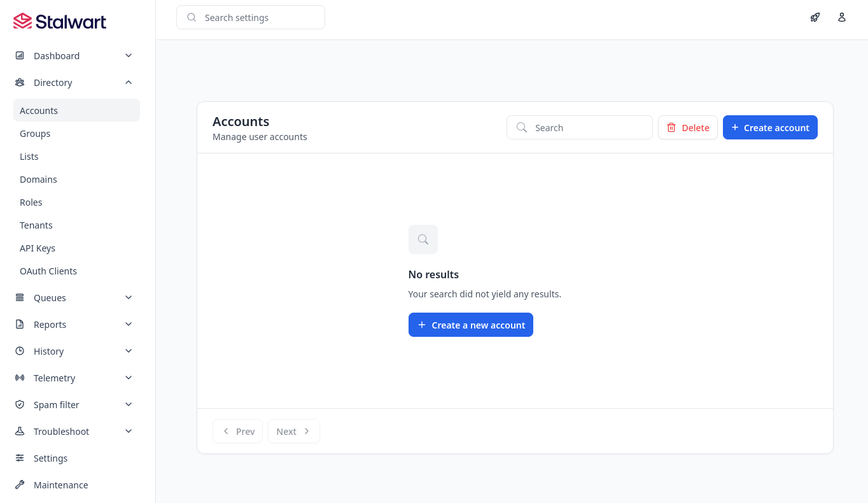Collapse the Directory section chevron
The image size is (868, 503).
pyautogui.click(x=129, y=82)
